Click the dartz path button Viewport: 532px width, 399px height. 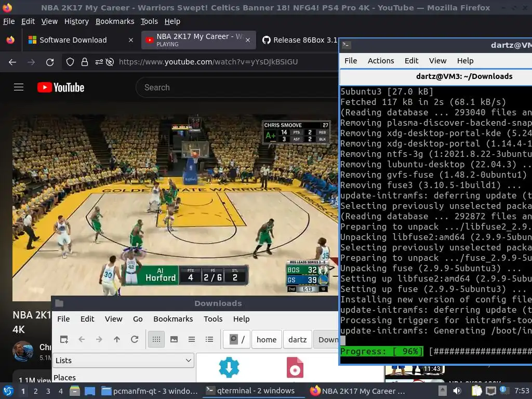[x=298, y=339]
